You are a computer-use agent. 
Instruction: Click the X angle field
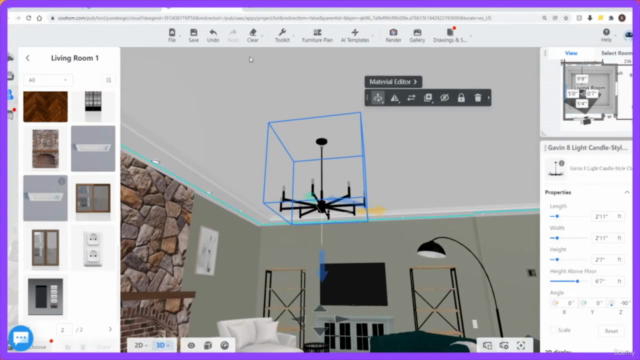click(x=564, y=303)
